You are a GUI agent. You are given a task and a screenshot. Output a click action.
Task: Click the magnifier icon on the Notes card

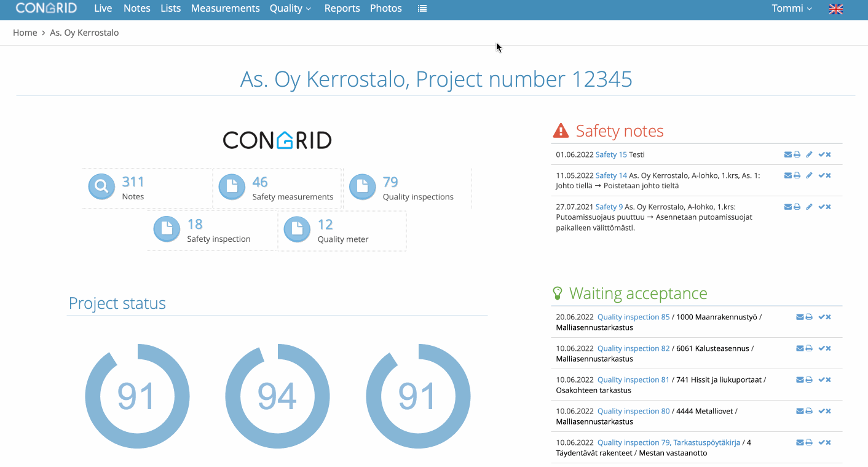coord(101,186)
